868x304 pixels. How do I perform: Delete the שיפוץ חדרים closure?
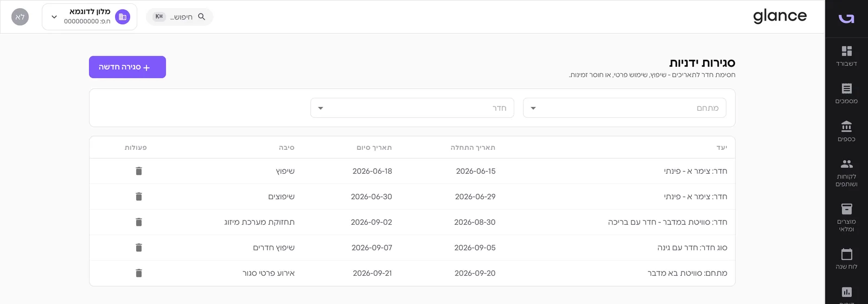tap(139, 248)
